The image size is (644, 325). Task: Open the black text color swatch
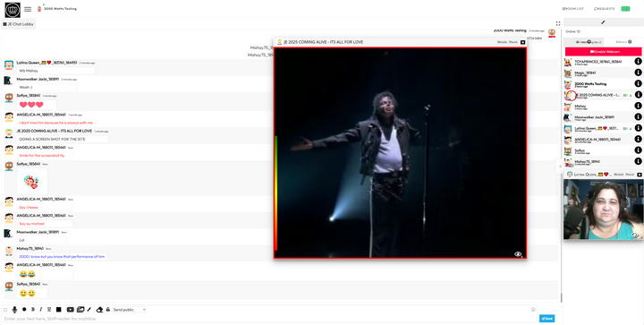[59, 310]
